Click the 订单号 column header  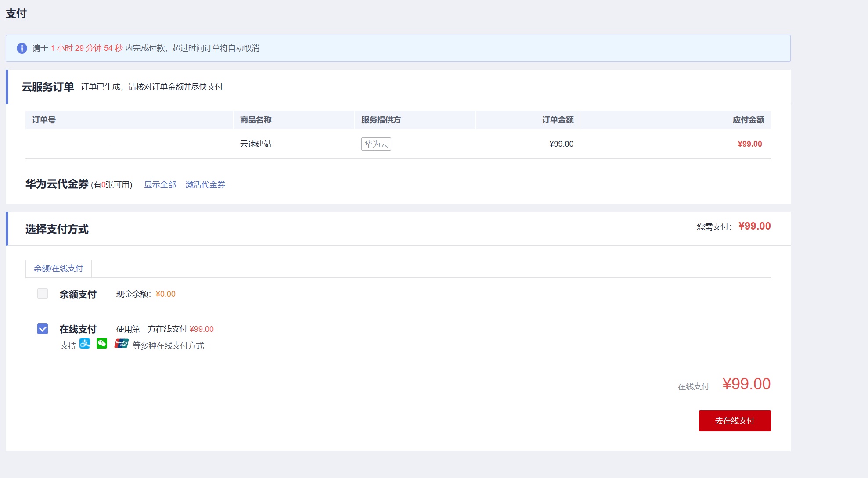(x=44, y=120)
